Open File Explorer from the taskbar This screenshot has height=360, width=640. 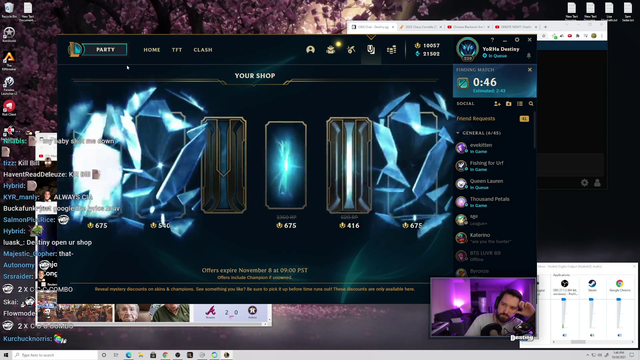pyautogui.click(x=141, y=355)
